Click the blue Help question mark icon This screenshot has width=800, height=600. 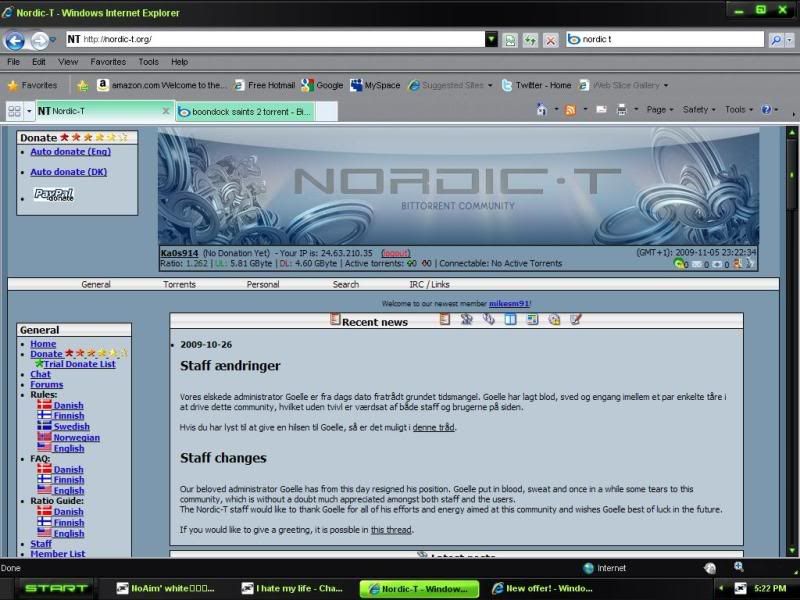click(766, 109)
